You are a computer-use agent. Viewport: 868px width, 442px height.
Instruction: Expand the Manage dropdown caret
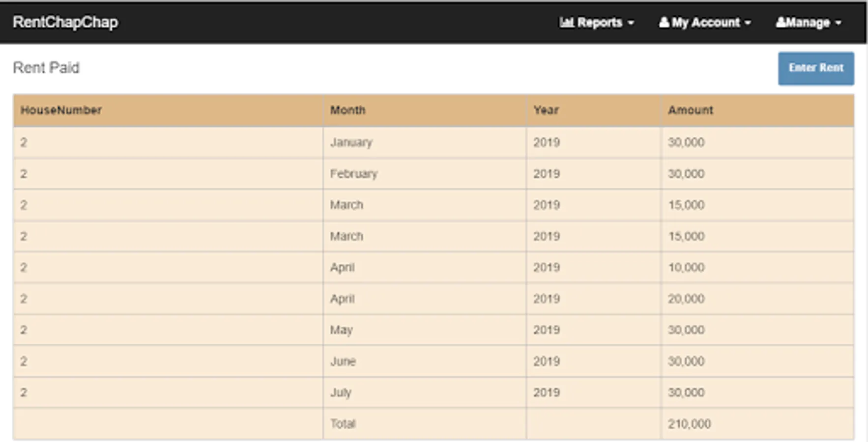click(x=839, y=23)
